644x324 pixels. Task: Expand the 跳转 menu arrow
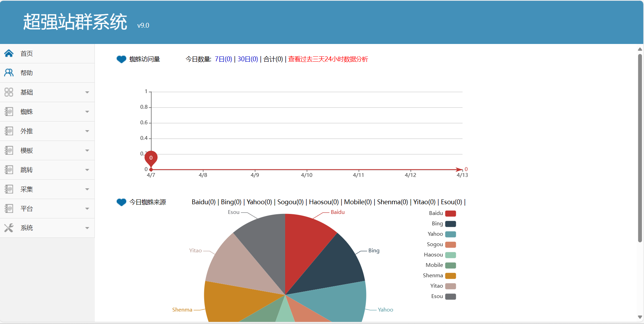click(87, 170)
